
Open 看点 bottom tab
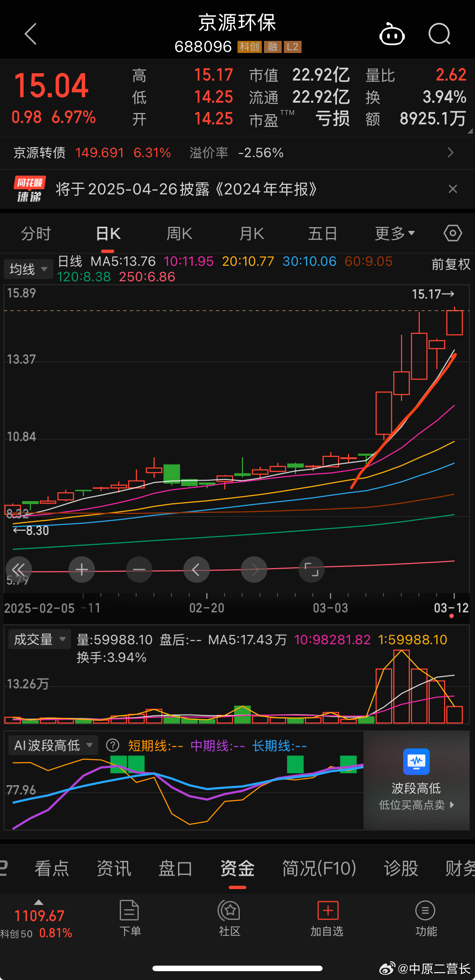(x=52, y=868)
